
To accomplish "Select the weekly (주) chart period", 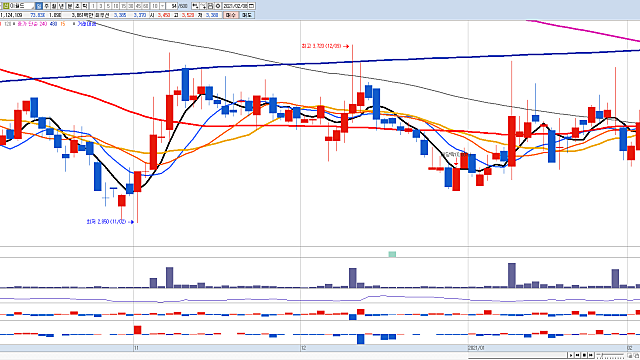I will 46,6.
